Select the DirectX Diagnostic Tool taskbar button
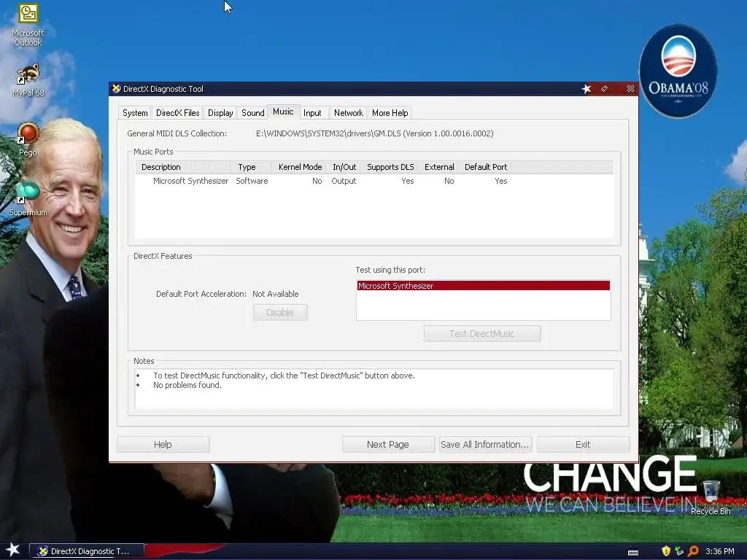This screenshot has width=747, height=560. [x=87, y=551]
